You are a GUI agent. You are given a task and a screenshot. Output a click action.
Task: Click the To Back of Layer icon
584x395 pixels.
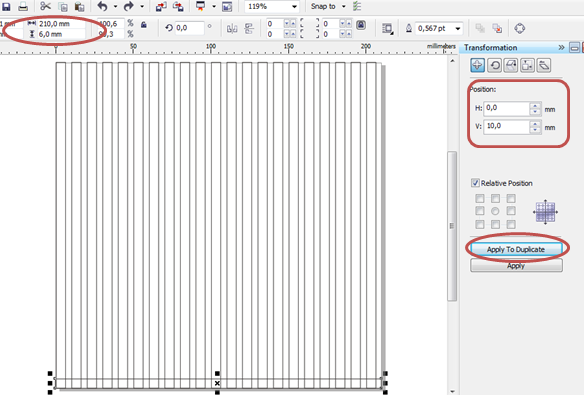tap(497, 28)
